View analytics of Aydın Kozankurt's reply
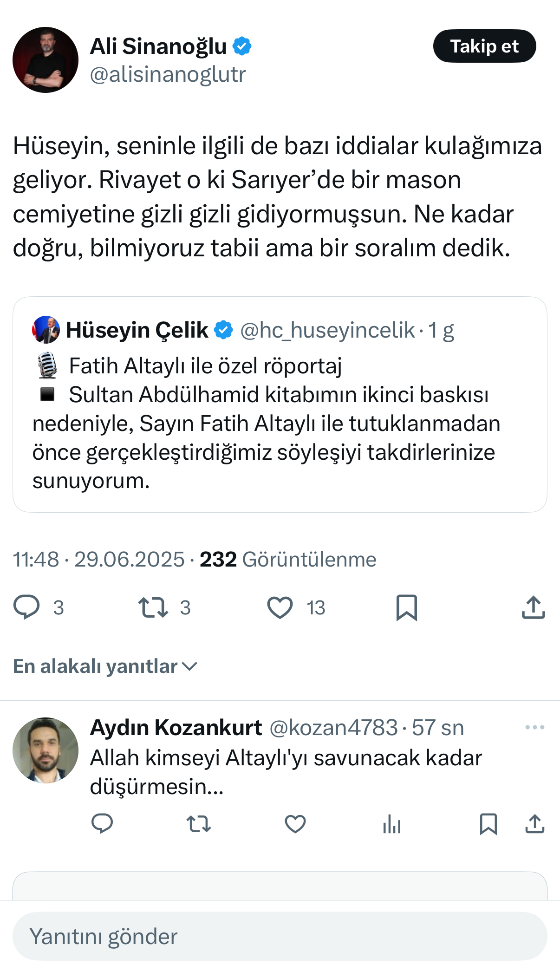This screenshot has width=560, height=965. [392, 824]
